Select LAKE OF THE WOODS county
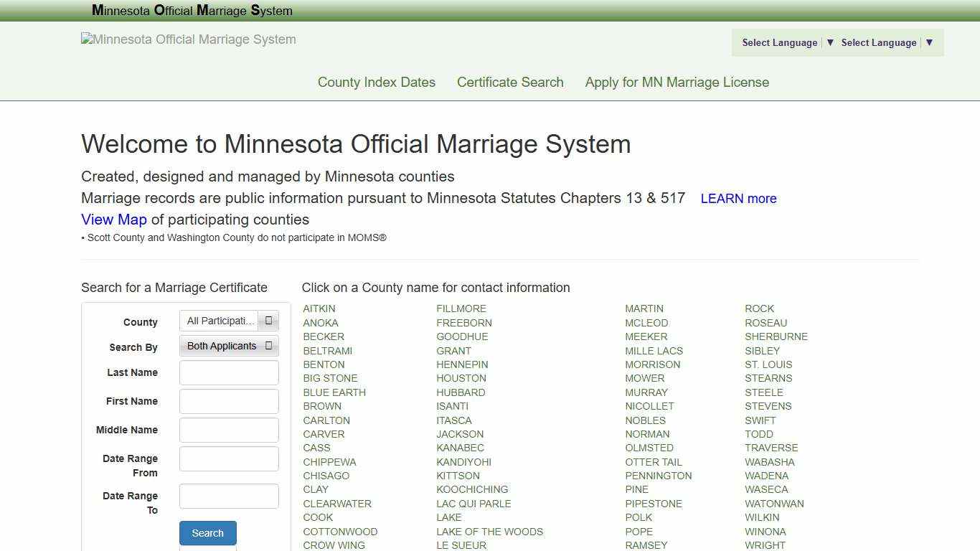The image size is (980, 551). 489,532
